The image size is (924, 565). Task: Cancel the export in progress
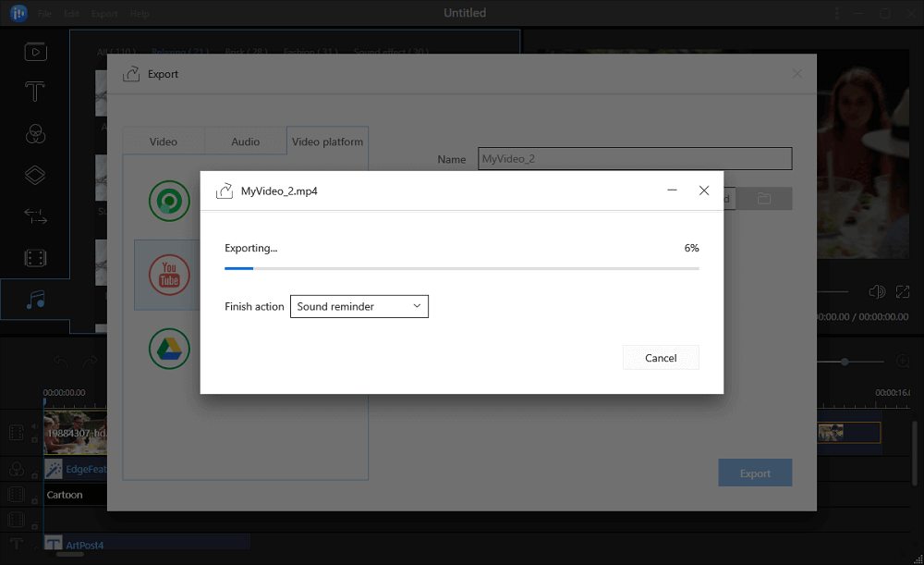coord(661,358)
